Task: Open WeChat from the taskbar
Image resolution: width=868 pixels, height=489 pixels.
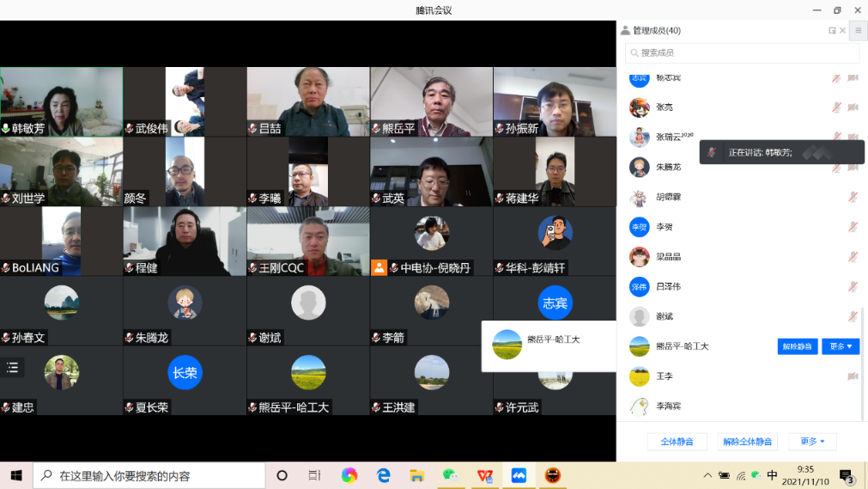Action: tap(450, 475)
